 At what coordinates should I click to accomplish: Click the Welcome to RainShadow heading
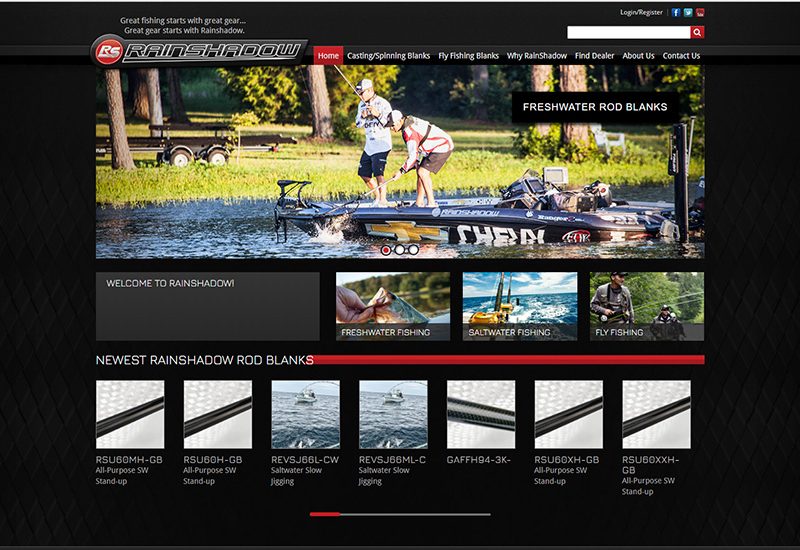170,283
